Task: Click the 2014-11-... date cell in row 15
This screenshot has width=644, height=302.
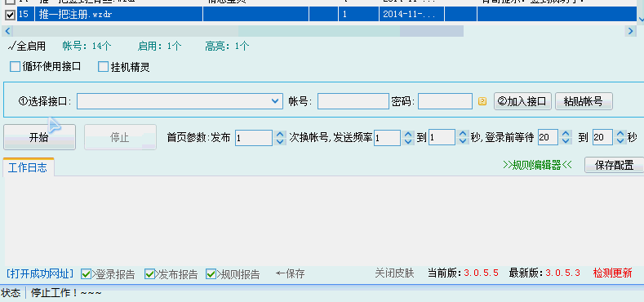Action: (411, 15)
